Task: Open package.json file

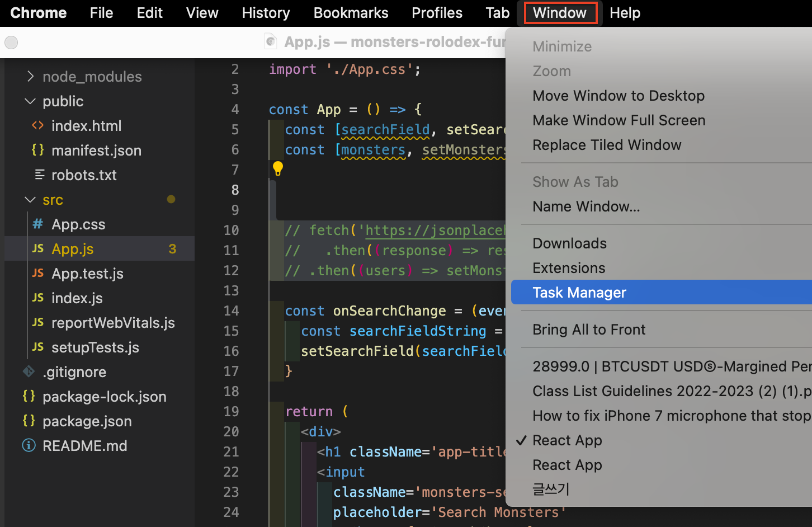Action: 87,421
